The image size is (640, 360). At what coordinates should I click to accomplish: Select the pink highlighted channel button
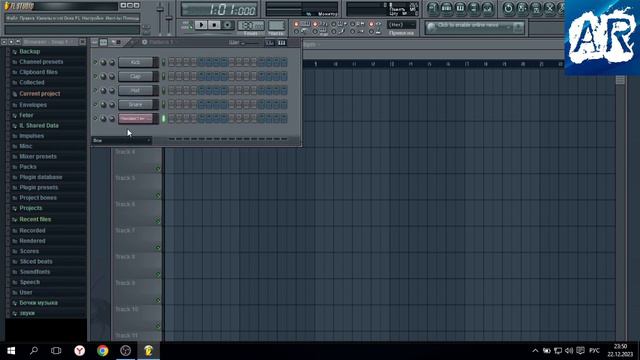pyautogui.click(x=136, y=118)
